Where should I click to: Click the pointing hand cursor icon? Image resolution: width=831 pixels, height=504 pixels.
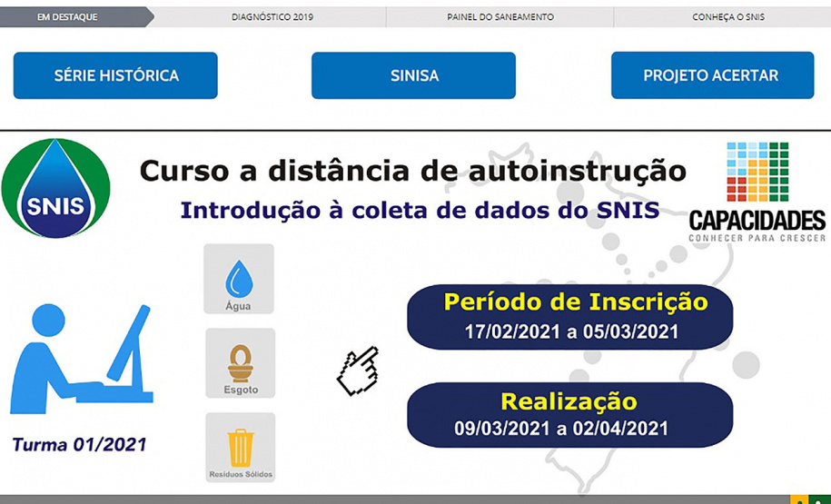coord(358,371)
